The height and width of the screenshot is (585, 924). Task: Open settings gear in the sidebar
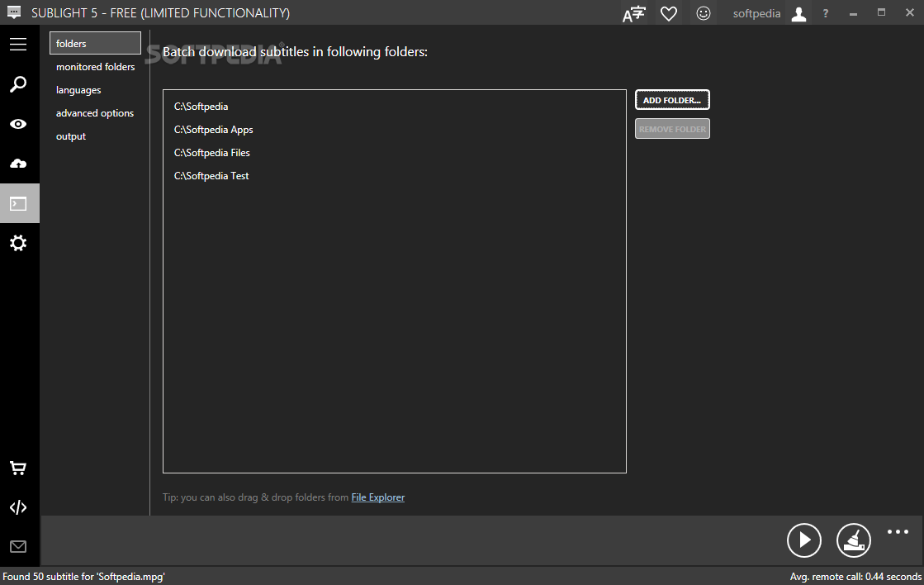18,243
